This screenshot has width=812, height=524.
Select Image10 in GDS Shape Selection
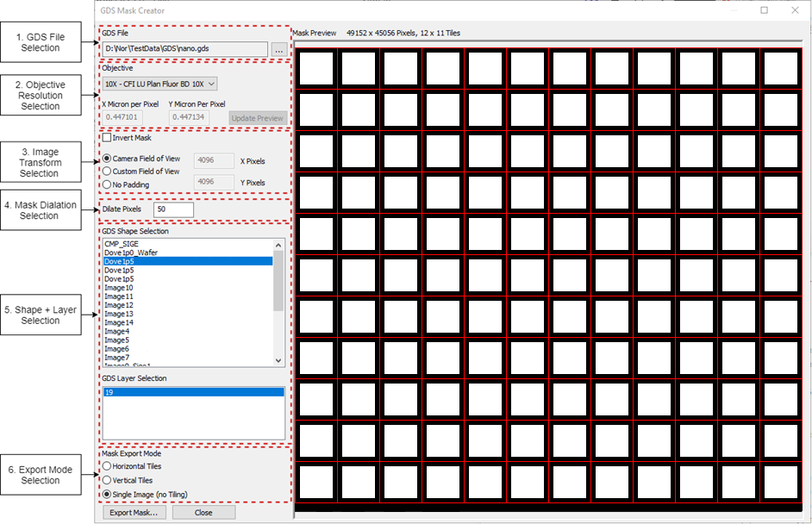coord(119,288)
